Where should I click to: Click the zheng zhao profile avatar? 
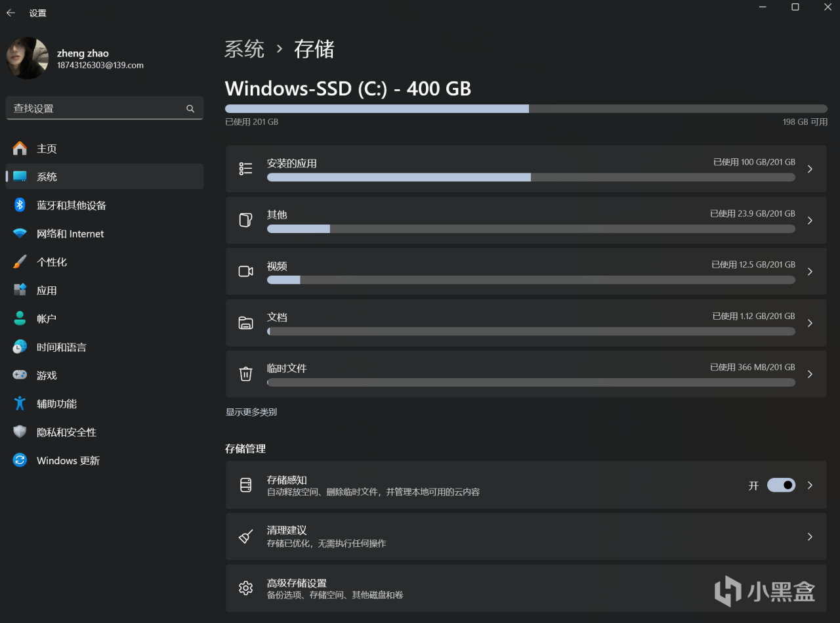coord(28,58)
